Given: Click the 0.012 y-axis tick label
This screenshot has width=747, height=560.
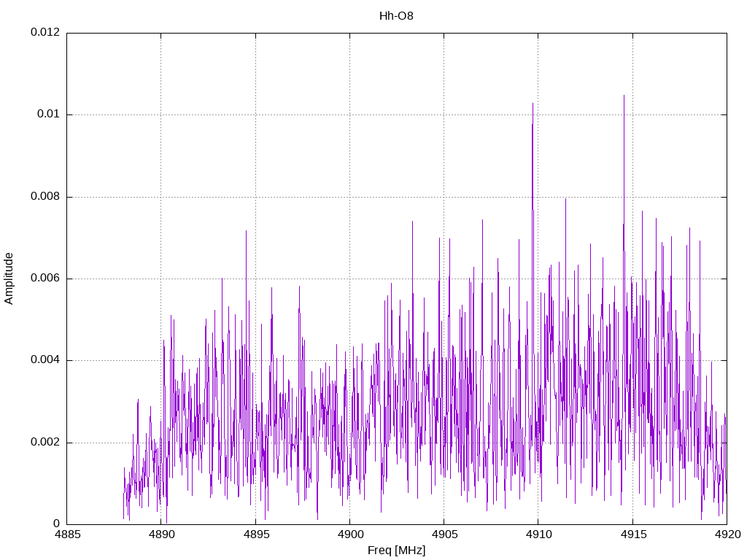Looking at the screenshot, I should pyautogui.click(x=45, y=32).
